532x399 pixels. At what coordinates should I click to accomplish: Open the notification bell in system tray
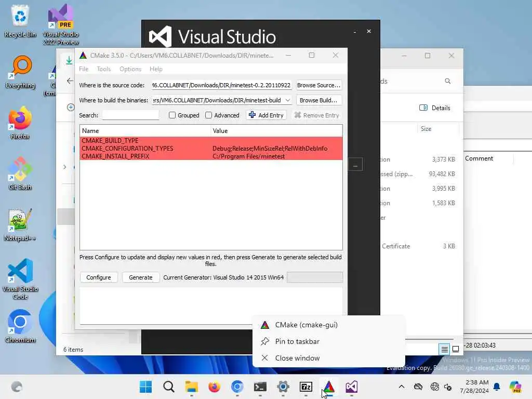[497, 387]
